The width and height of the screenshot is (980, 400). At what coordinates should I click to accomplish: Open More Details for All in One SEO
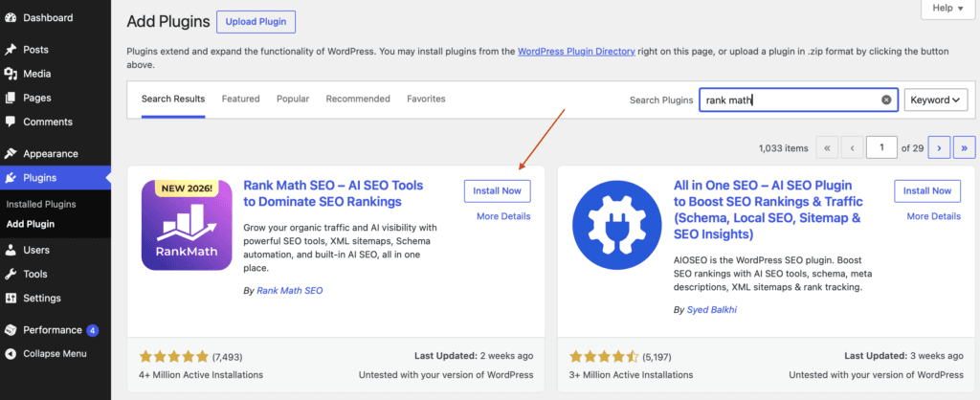[x=934, y=216]
